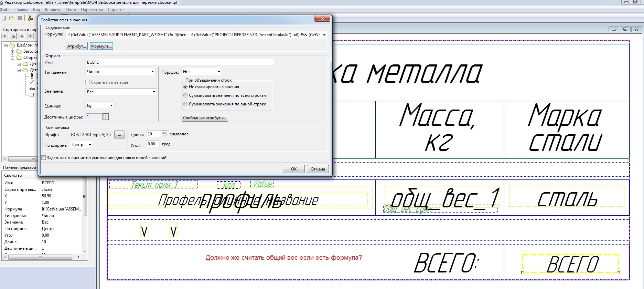This screenshot has height=289, width=644.
Task: Expand the 'Заголов' tree node
Action: click(13, 51)
